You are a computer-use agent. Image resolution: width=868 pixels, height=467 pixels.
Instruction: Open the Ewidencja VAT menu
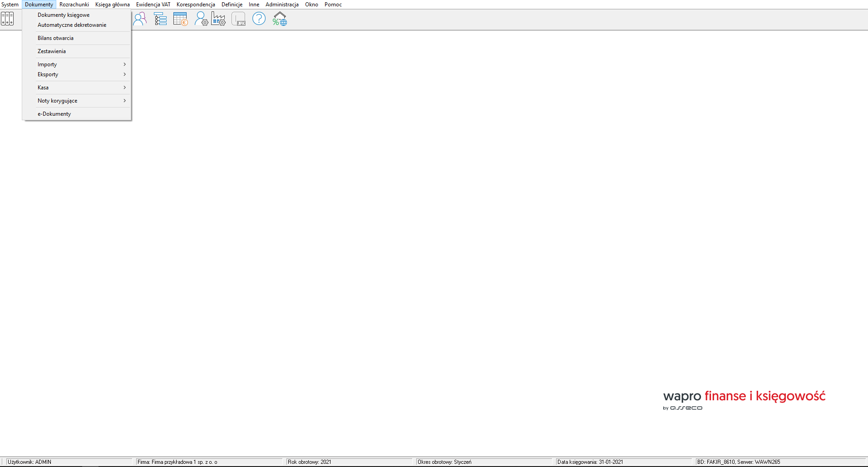(x=153, y=5)
